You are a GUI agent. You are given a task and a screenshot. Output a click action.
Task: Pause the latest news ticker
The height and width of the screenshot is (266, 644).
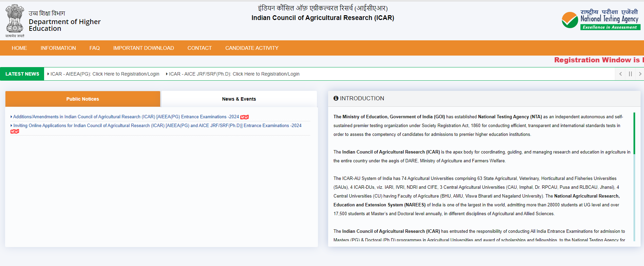(630, 74)
